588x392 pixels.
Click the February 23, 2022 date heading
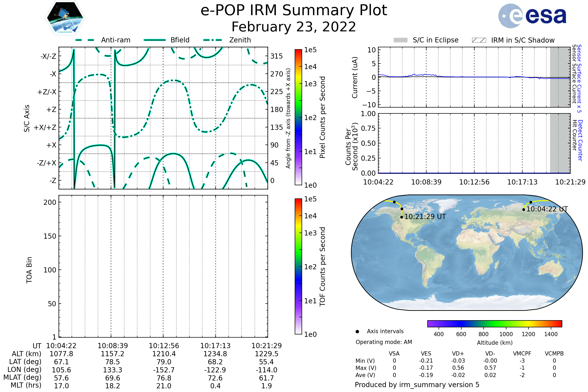[294, 27]
